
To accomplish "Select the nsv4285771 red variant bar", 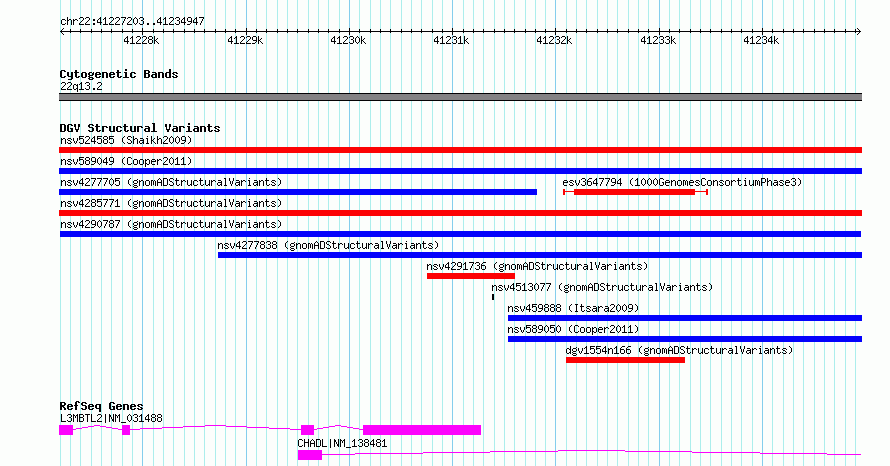I will [x=460, y=213].
